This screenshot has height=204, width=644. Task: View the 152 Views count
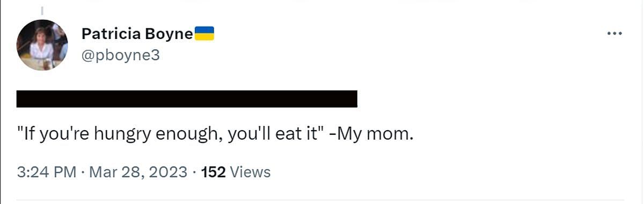[236, 172]
